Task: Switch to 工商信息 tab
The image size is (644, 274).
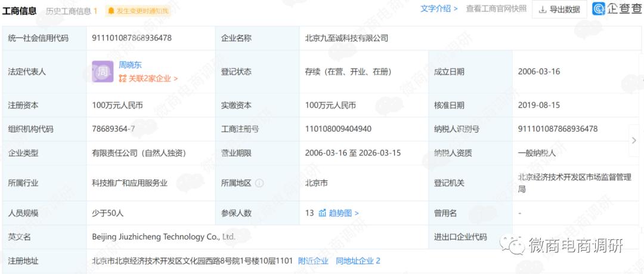Action: pyautogui.click(x=20, y=11)
